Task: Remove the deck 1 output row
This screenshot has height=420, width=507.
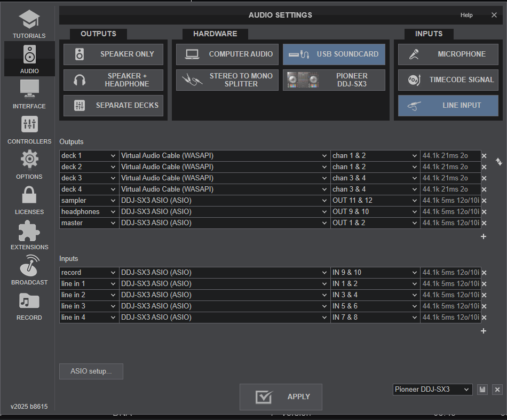Action: click(484, 156)
